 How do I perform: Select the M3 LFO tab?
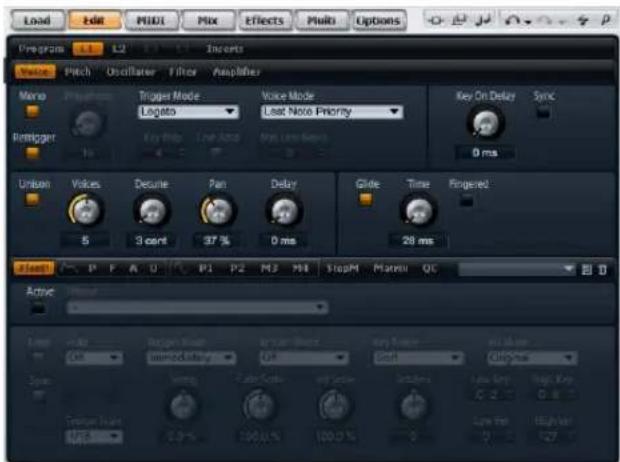[x=269, y=269]
